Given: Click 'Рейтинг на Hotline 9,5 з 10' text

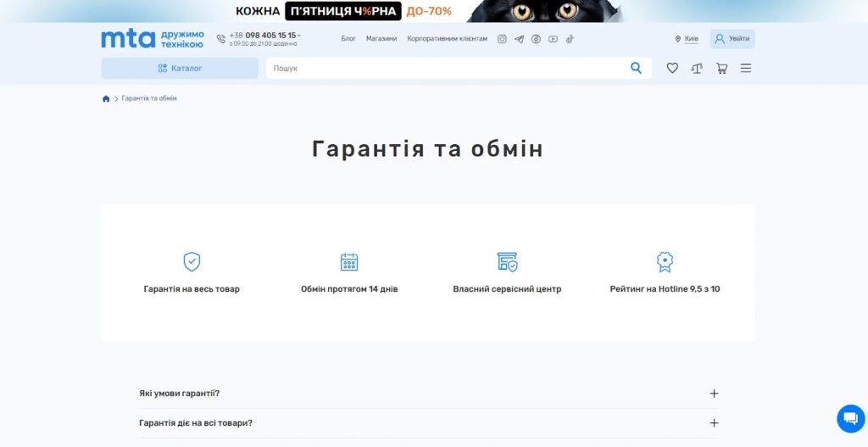Looking at the screenshot, I should 665,289.
